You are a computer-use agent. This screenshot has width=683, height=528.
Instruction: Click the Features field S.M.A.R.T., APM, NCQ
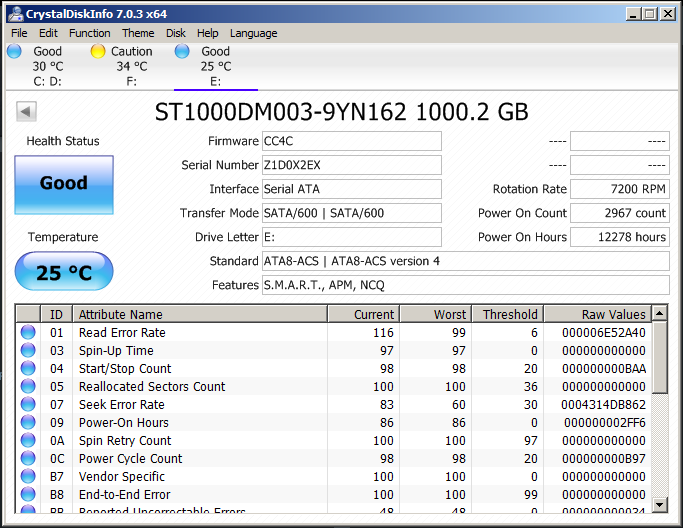pyautogui.click(x=466, y=285)
